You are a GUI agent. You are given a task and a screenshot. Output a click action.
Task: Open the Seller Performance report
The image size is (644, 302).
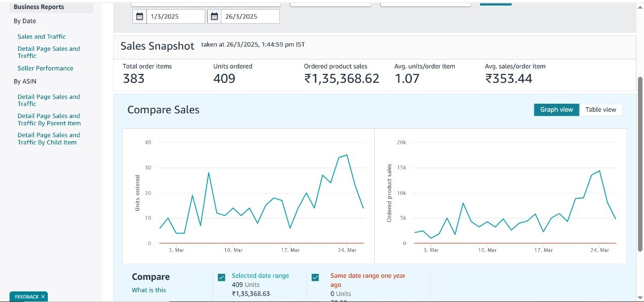pyautogui.click(x=45, y=68)
